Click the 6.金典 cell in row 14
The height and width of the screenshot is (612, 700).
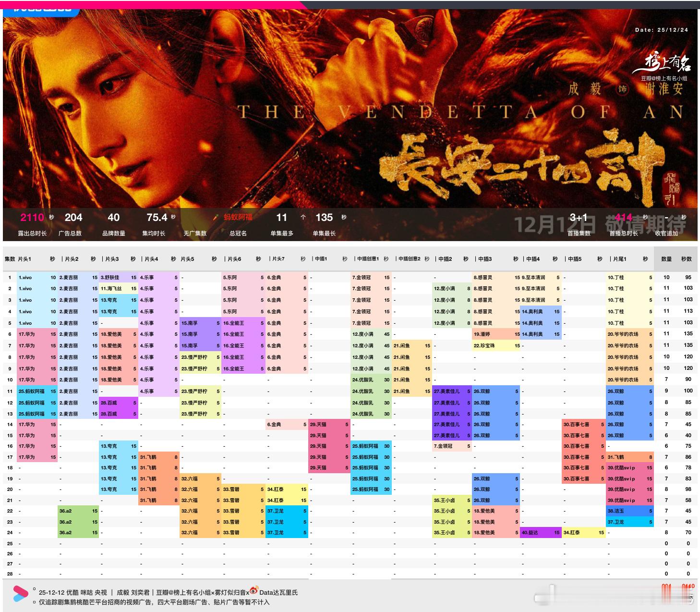[287, 424]
